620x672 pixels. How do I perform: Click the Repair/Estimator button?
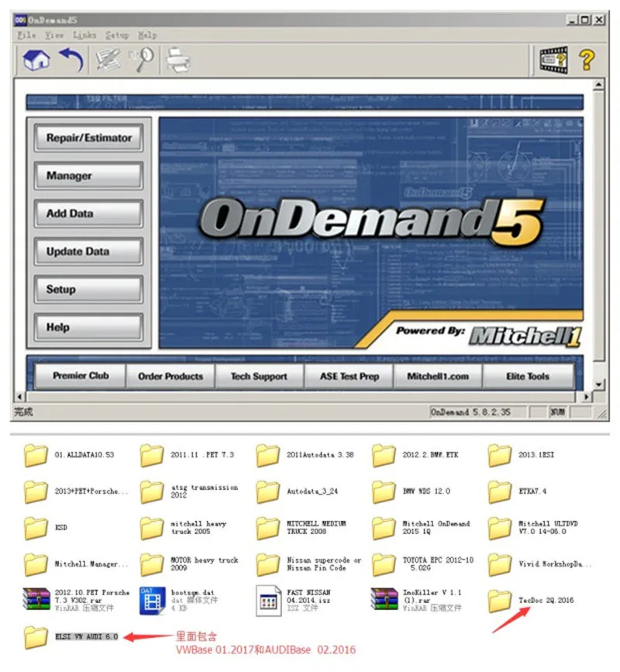coord(88,138)
